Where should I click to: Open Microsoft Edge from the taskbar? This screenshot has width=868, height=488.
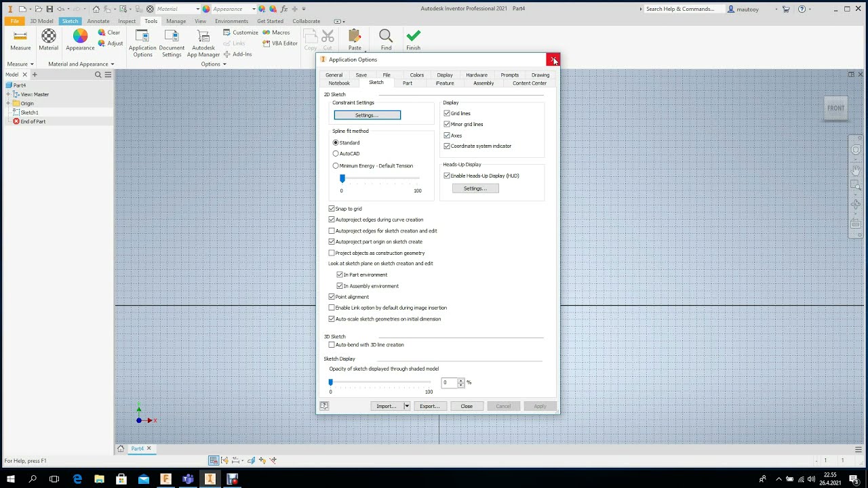[x=77, y=479]
